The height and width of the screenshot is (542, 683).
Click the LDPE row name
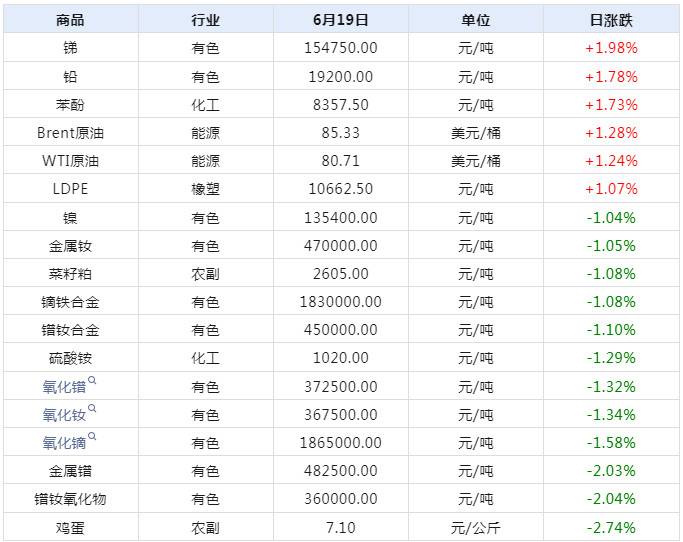pyautogui.click(x=70, y=189)
